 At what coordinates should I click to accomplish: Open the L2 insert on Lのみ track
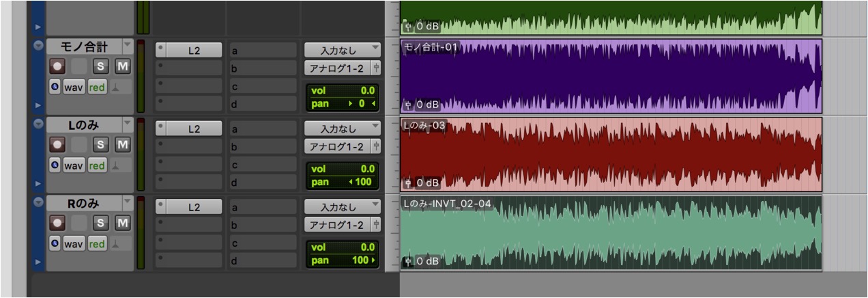(194, 128)
